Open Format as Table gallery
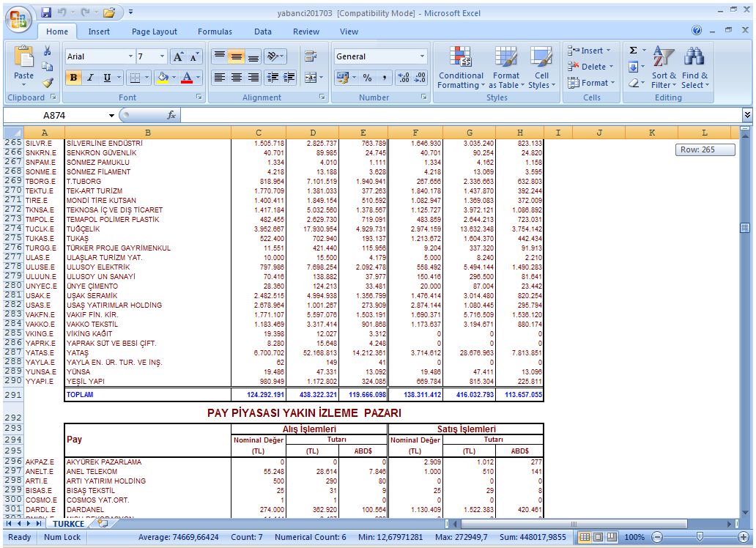This screenshot has height=548, width=756. coord(505,67)
